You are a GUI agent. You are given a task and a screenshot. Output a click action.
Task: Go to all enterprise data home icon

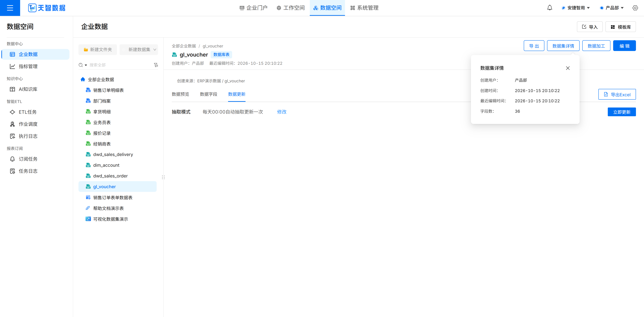click(x=83, y=80)
